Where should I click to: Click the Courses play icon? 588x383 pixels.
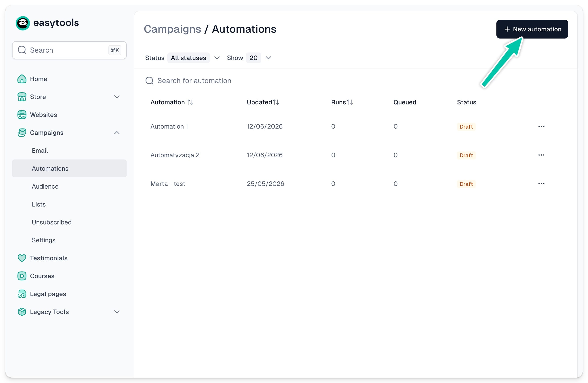coord(22,276)
